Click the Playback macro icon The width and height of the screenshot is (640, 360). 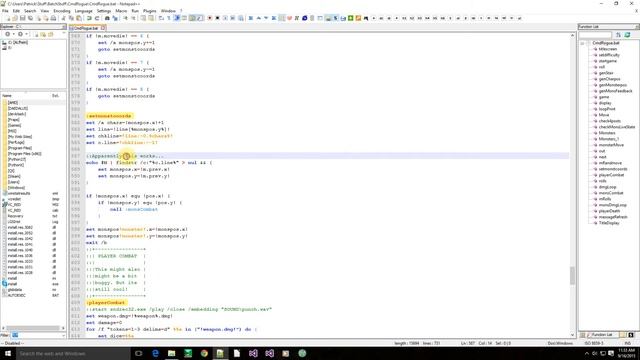pyautogui.click(x=225, y=18)
